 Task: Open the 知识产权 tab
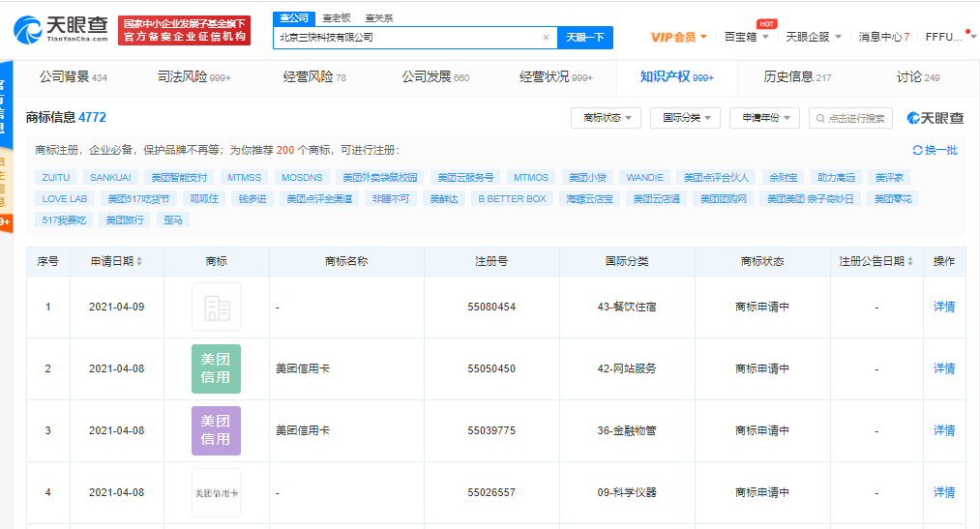(x=676, y=76)
